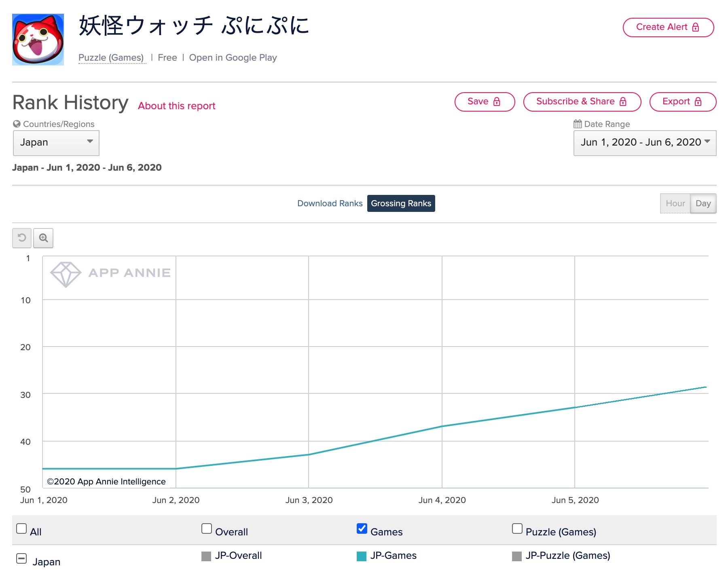The height and width of the screenshot is (575, 728).
Task: Select the Grossing Ranks tab
Action: pos(401,203)
